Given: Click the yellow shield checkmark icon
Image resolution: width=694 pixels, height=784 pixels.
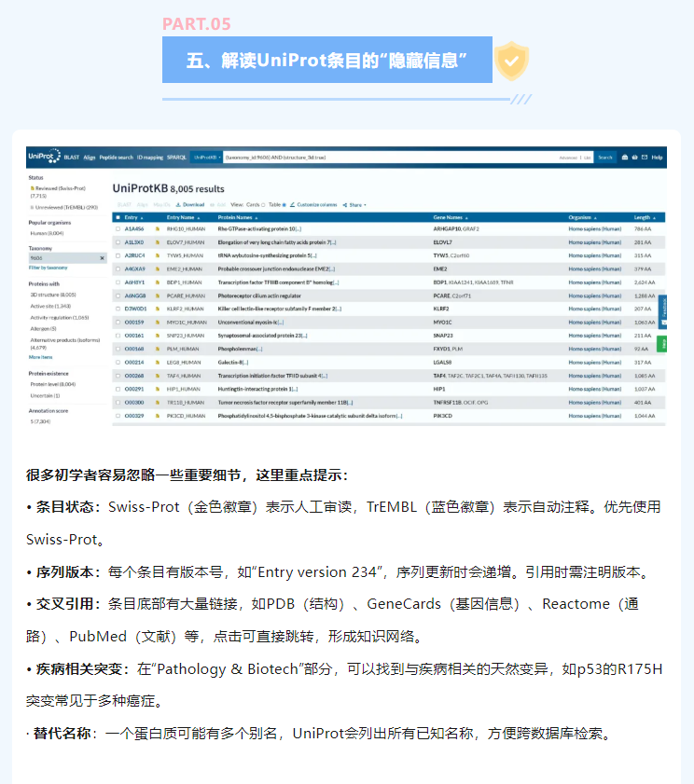Looking at the screenshot, I should [511, 61].
